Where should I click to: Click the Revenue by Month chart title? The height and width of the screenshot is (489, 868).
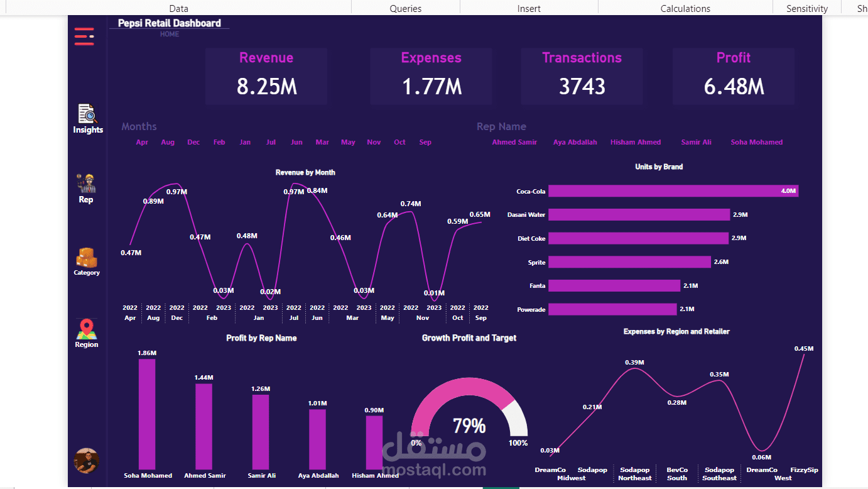pos(305,172)
